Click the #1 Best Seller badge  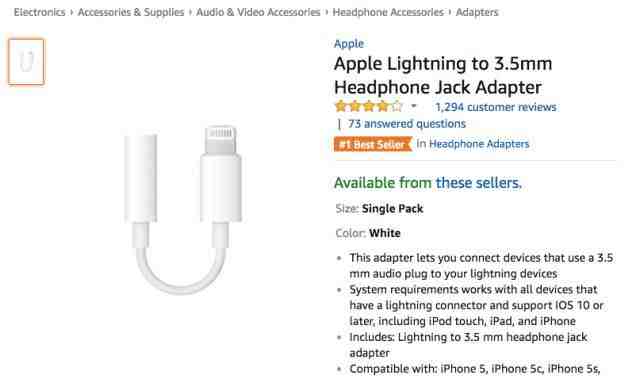tap(373, 144)
